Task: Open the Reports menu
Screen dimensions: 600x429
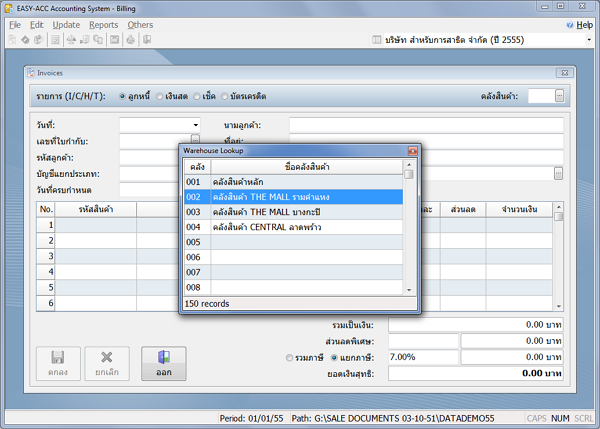Action: tap(103, 24)
